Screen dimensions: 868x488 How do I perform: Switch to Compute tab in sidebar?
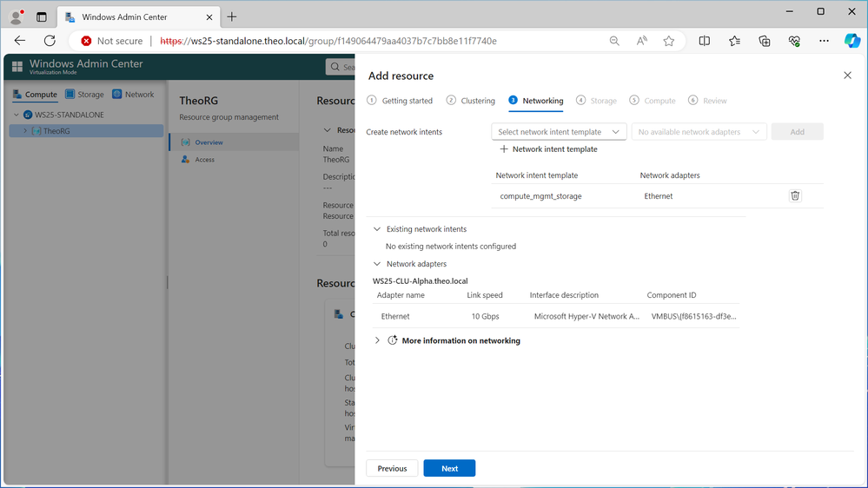click(x=35, y=95)
